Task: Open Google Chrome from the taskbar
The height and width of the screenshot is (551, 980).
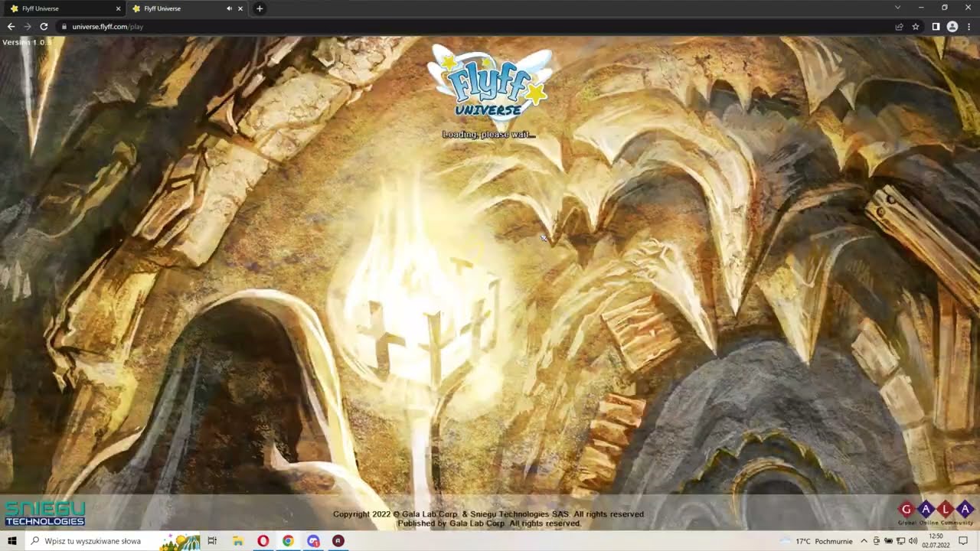Action: [x=288, y=541]
